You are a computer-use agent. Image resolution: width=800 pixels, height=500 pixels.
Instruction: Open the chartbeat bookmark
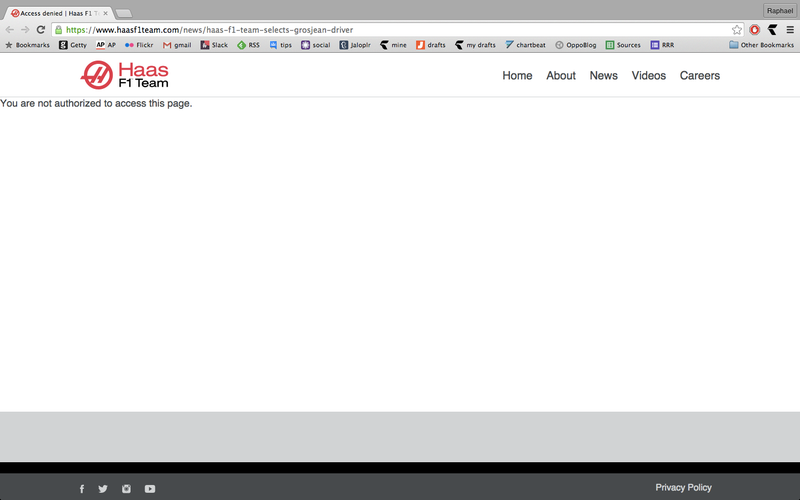coord(526,45)
